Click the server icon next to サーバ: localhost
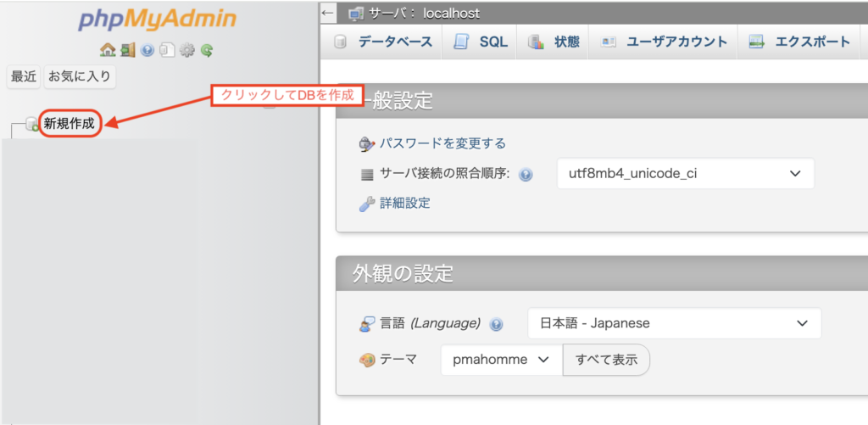The image size is (868, 425). pos(356,14)
